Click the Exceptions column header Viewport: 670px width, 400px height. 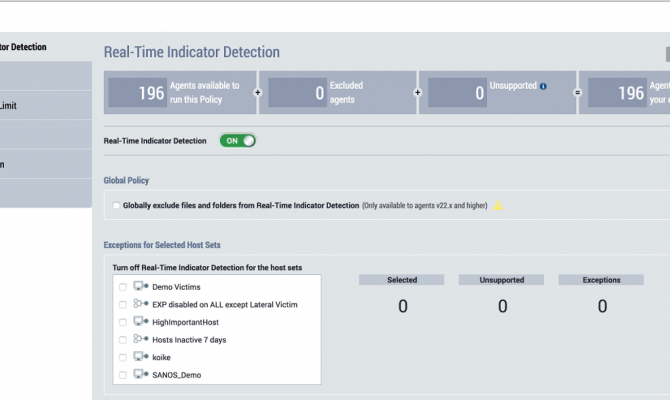click(602, 280)
